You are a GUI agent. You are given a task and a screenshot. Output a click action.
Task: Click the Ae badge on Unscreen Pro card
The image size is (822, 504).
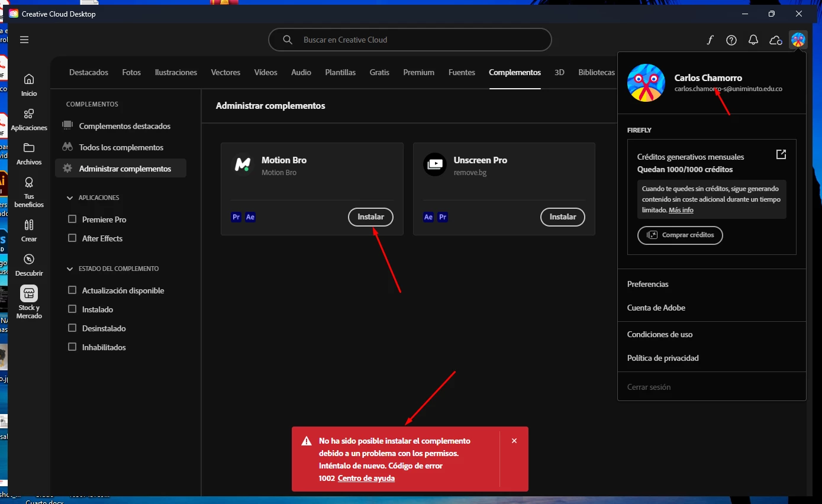[x=428, y=217]
